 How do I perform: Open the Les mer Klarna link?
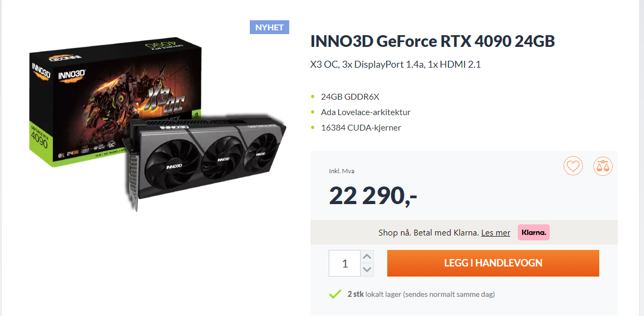(x=495, y=233)
